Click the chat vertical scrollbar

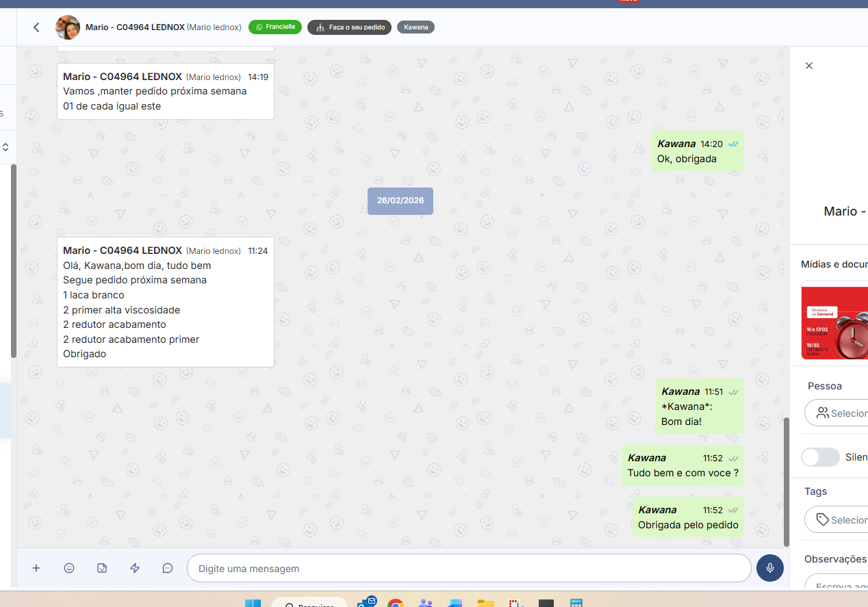[786, 479]
